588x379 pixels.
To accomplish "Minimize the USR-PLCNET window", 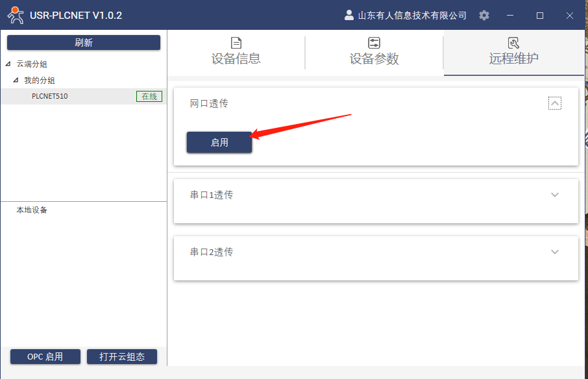I will 511,16.
